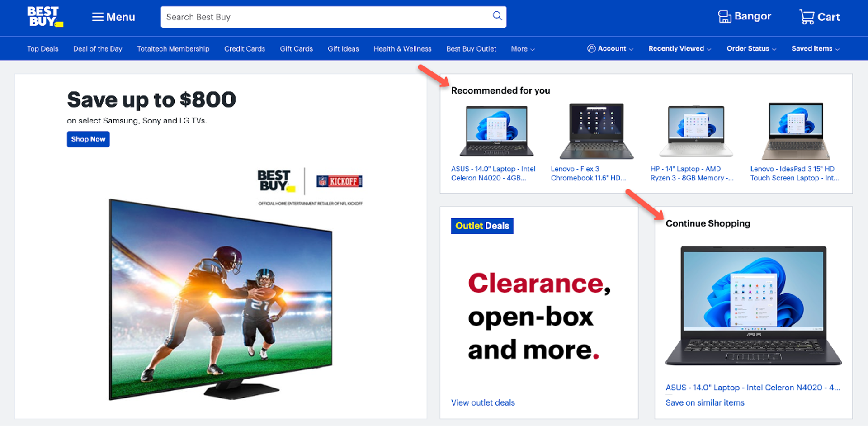Viewport: 868px width, 426px height.
Task: Open the shopping Cart
Action: [819, 17]
